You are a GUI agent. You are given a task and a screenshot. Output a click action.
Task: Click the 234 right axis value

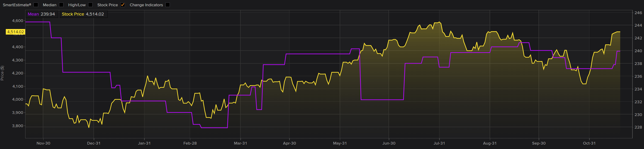tap(638, 89)
